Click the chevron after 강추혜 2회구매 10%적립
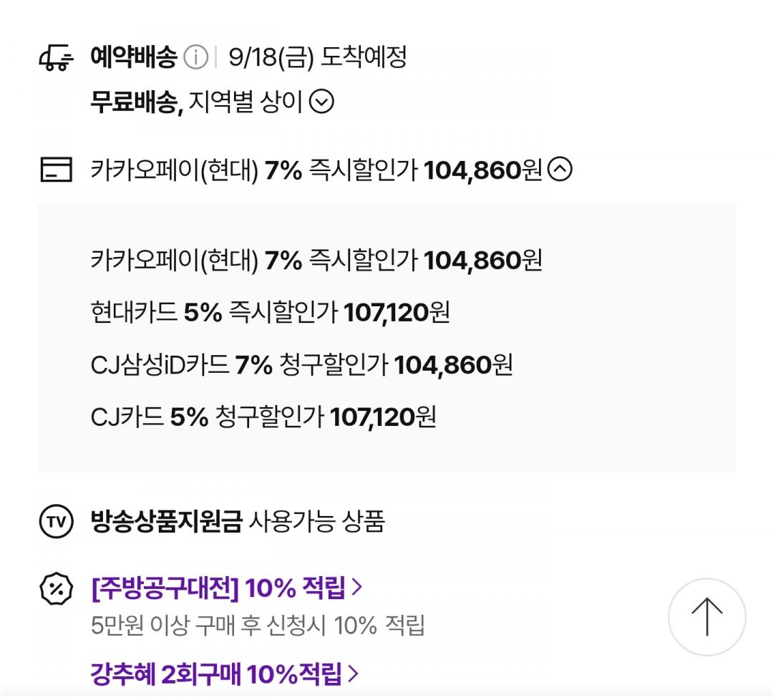This screenshot has width=773, height=700. click(353, 674)
